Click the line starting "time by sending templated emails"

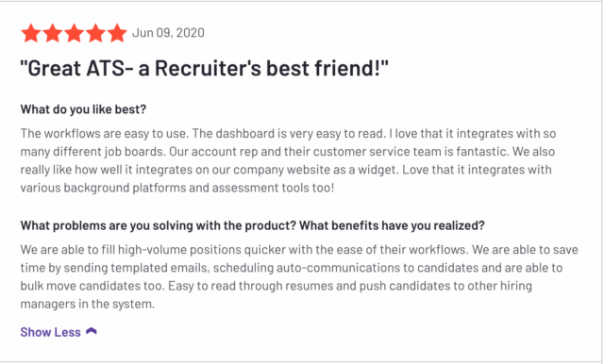[x=292, y=268]
